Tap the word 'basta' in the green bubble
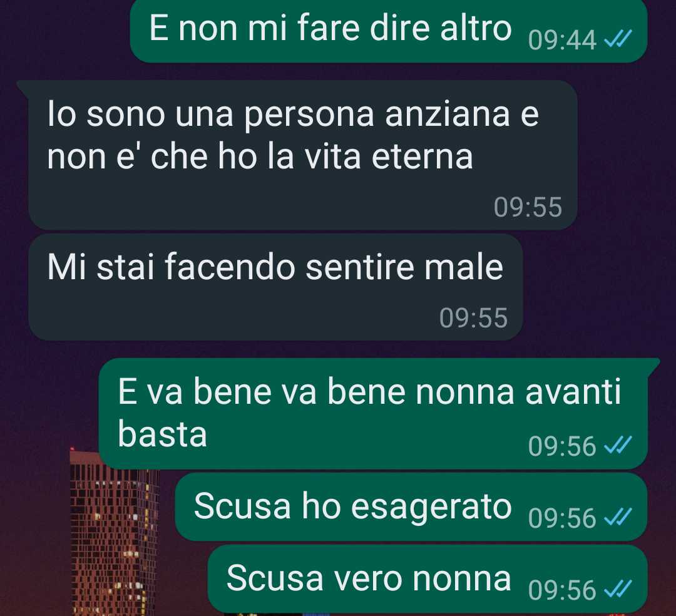676x616 pixels. (162, 434)
